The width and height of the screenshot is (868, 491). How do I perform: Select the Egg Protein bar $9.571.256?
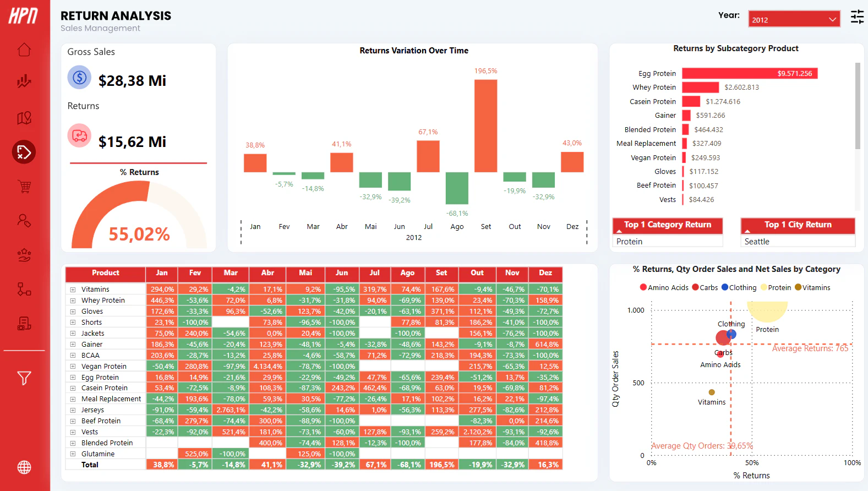click(x=750, y=73)
